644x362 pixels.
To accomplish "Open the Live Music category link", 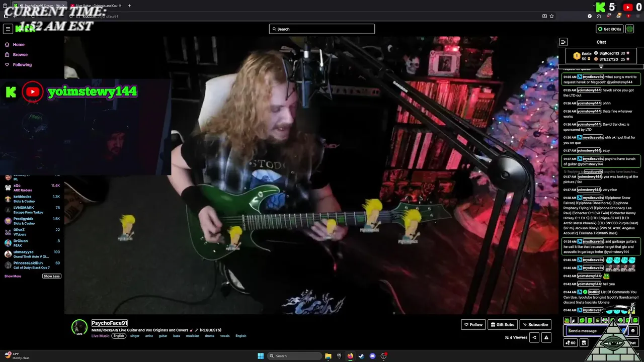I will (100, 336).
